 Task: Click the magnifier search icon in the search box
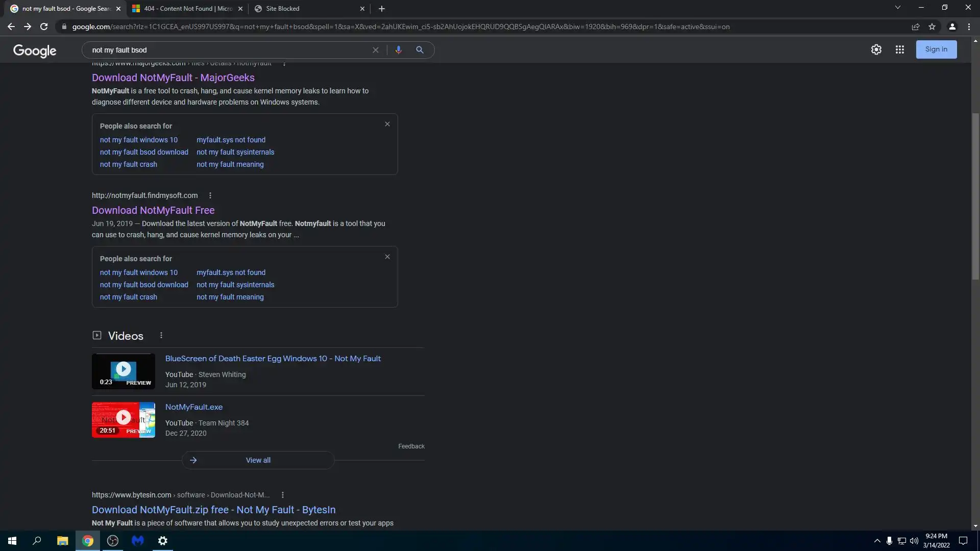[420, 50]
